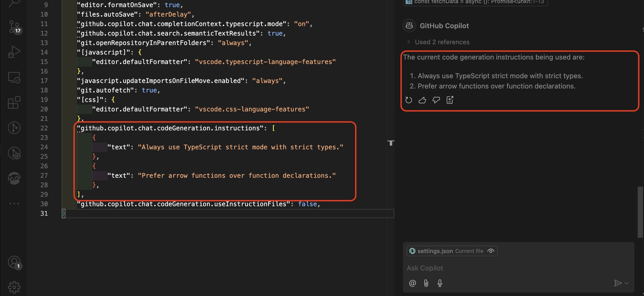Open the Extensions view
The image size is (644, 296).
(x=14, y=102)
